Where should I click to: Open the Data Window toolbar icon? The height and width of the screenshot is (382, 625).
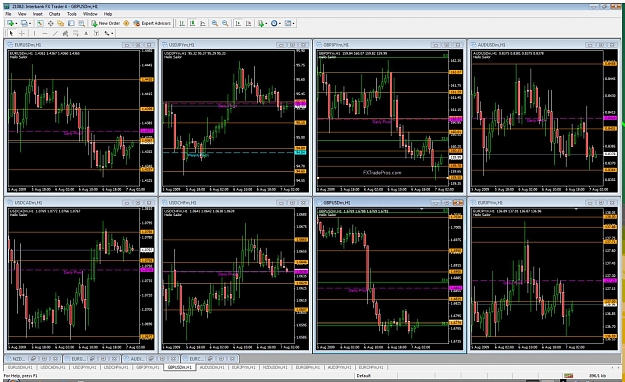click(51, 24)
